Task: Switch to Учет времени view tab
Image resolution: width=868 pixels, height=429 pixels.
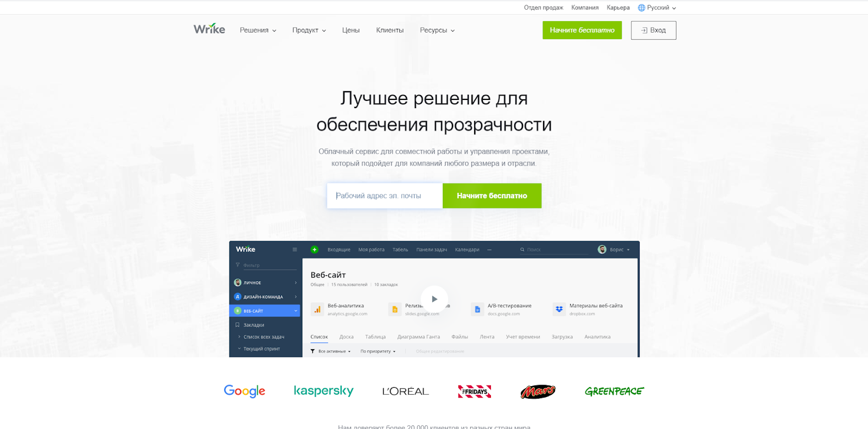Action: click(523, 337)
